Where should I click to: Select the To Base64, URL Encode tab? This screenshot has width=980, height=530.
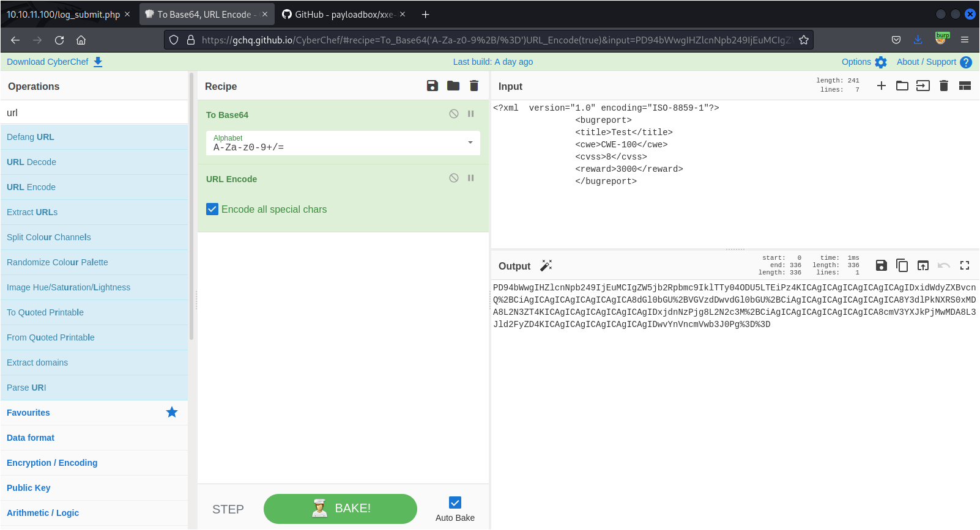(x=207, y=14)
